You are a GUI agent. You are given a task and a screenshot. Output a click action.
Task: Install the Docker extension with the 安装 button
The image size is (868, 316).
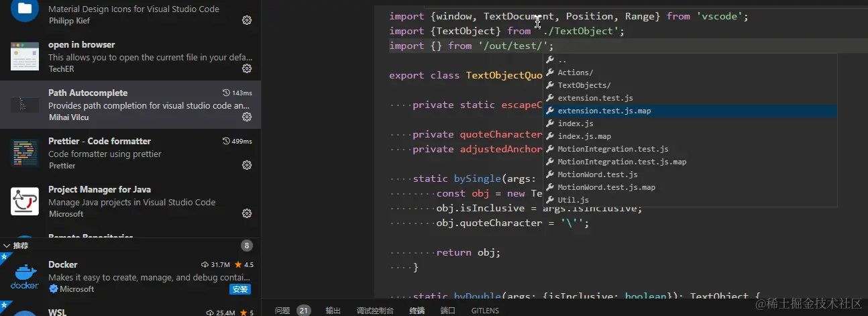240,289
